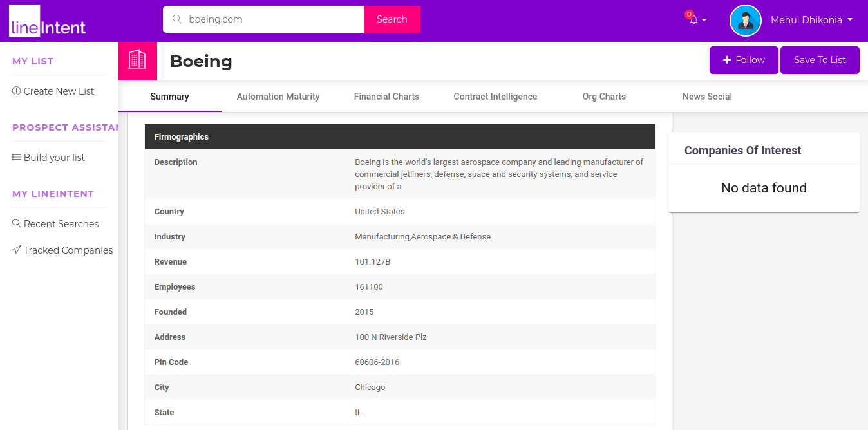Click the MY LINEINTENT sidebar heading
The width and height of the screenshot is (868, 430).
(53, 194)
